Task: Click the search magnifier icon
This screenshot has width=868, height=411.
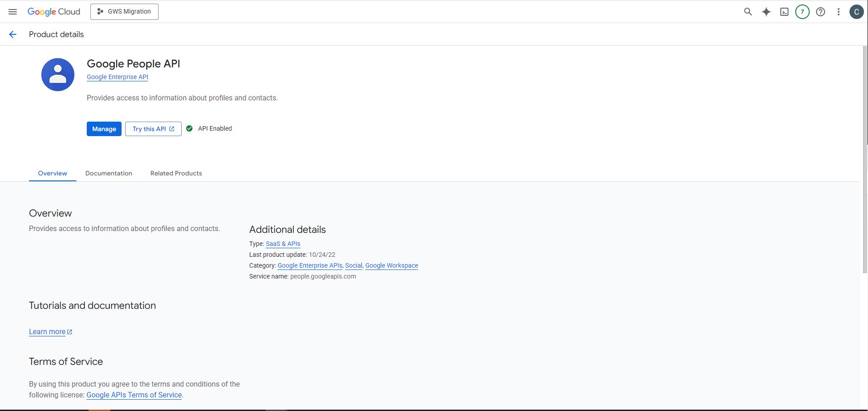Action: coord(748,12)
